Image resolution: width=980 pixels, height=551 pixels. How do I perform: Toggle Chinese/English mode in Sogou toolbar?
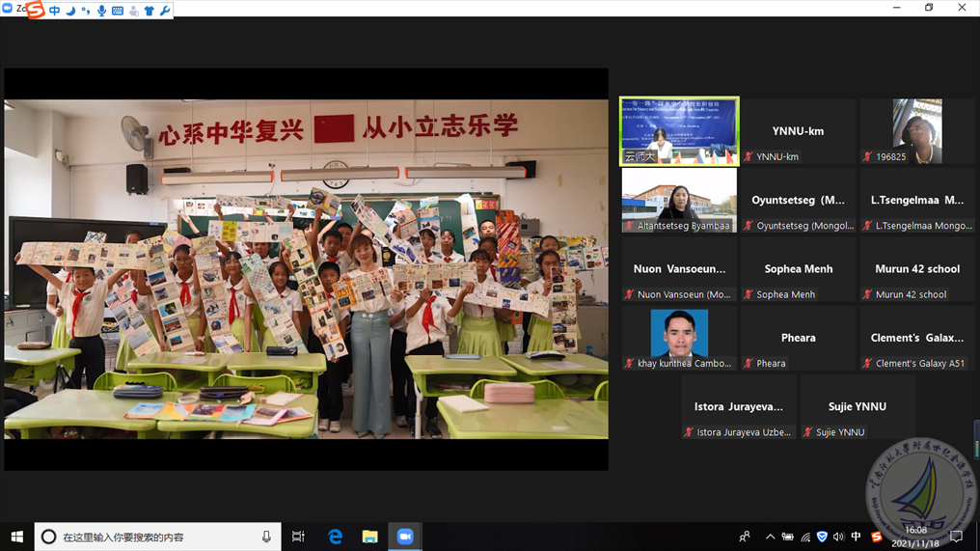pyautogui.click(x=55, y=11)
